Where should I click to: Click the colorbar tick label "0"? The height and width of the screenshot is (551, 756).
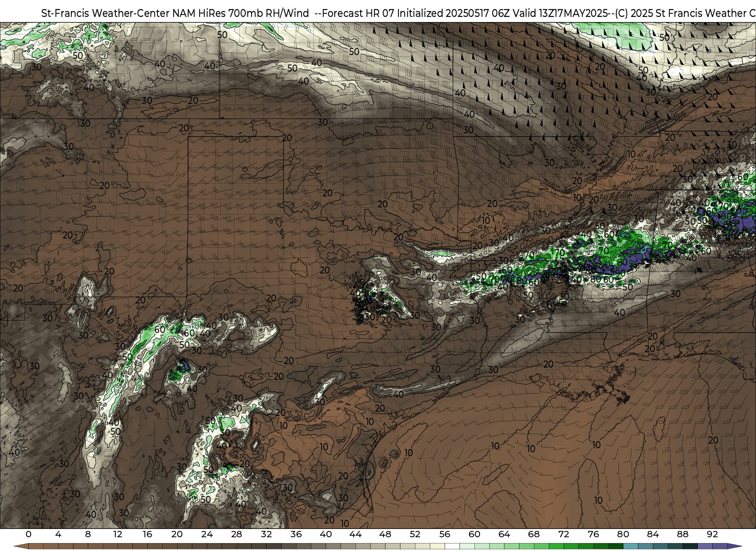point(28,534)
